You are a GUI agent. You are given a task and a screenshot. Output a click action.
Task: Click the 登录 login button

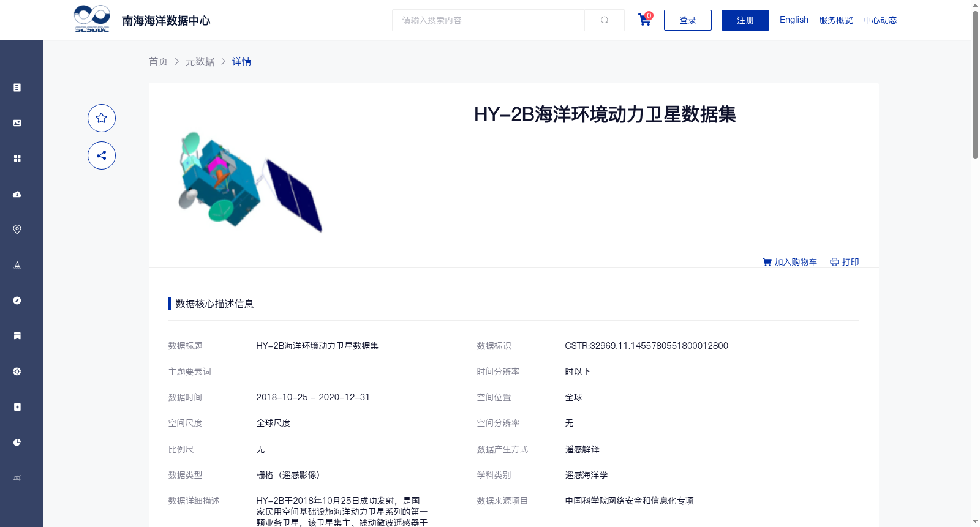(x=688, y=20)
